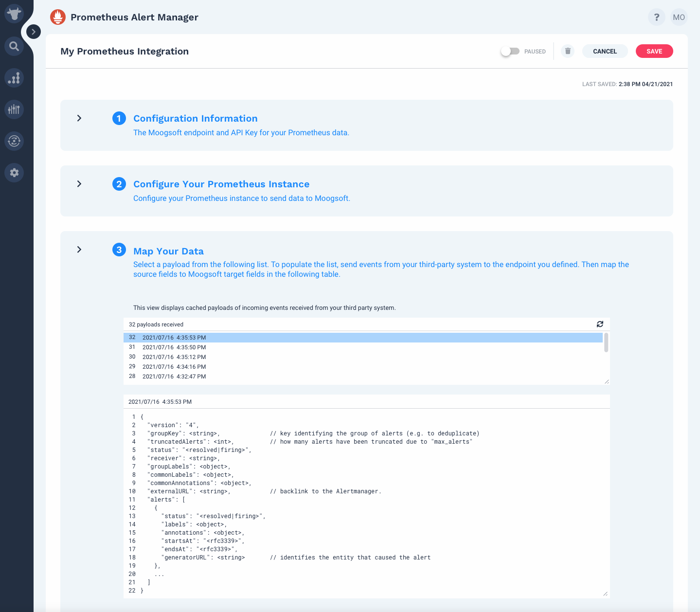Click the My Prometheus Integration title
Image resolution: width=700 pixels, height=612 pixels.
(x=125, y=52)
